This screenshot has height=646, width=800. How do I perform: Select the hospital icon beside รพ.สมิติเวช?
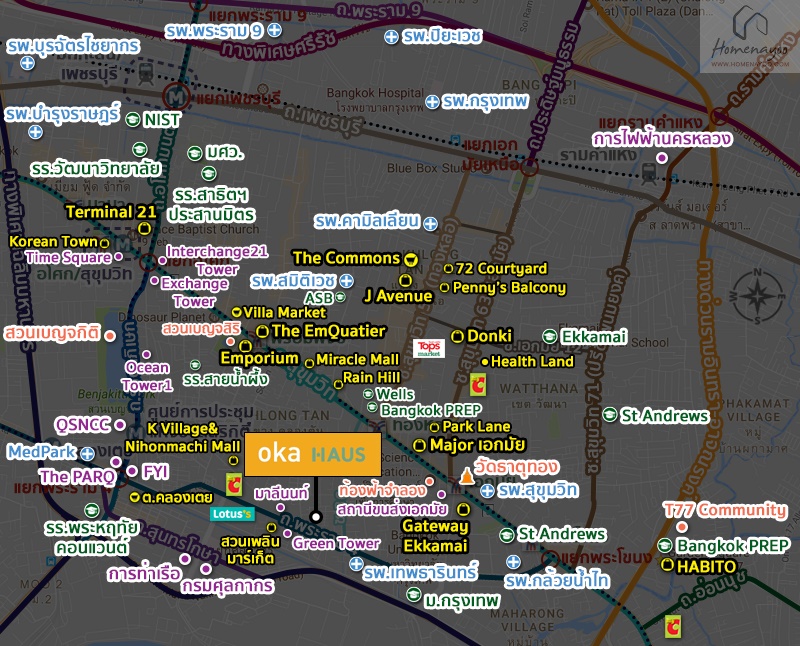[x=346, y=280]
